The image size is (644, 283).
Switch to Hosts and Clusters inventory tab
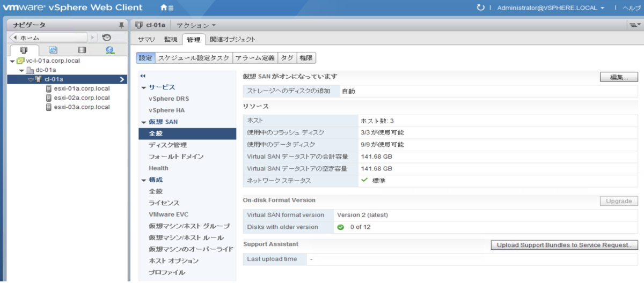pos(24,50)
